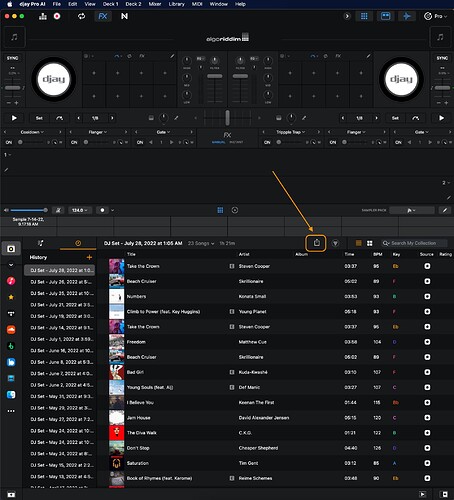
Task: Click the Automix loop arrows icon
Action: pyautogui.click(x=81, y=16)
